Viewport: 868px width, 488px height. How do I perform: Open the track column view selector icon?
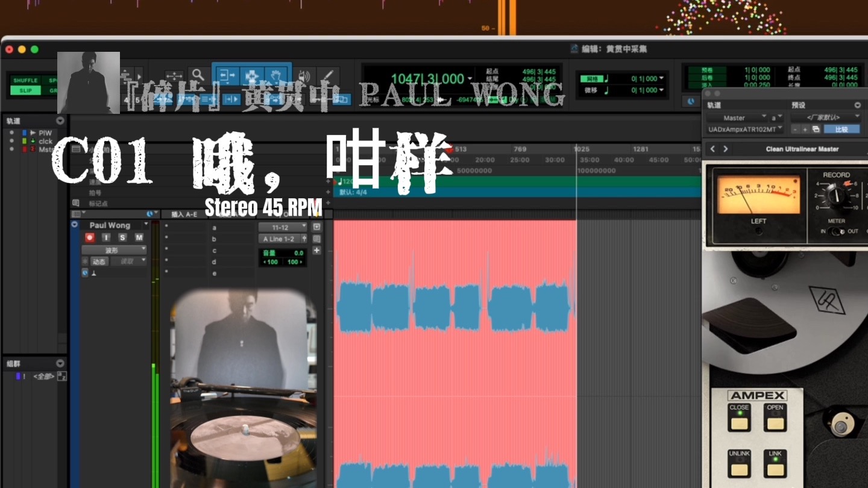pos(77,214)
